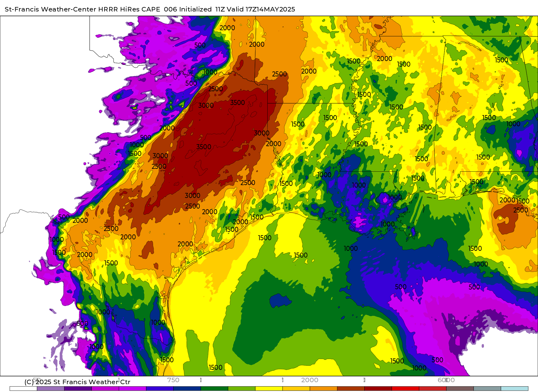Select the pure yellow legend swatch
538x392 pixels.
[269, 389]
